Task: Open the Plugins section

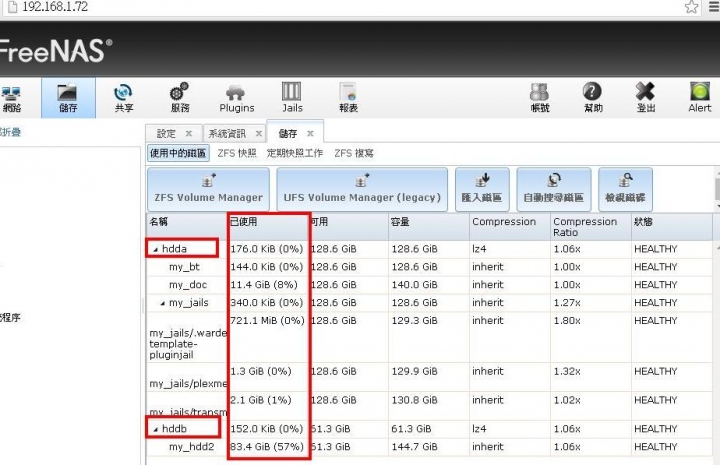Action: (x=236, y=98)
